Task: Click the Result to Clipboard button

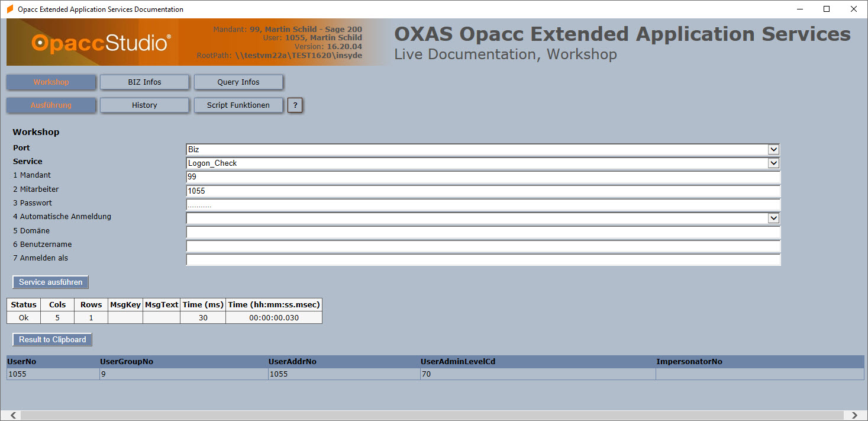Action: click(53, 339)
